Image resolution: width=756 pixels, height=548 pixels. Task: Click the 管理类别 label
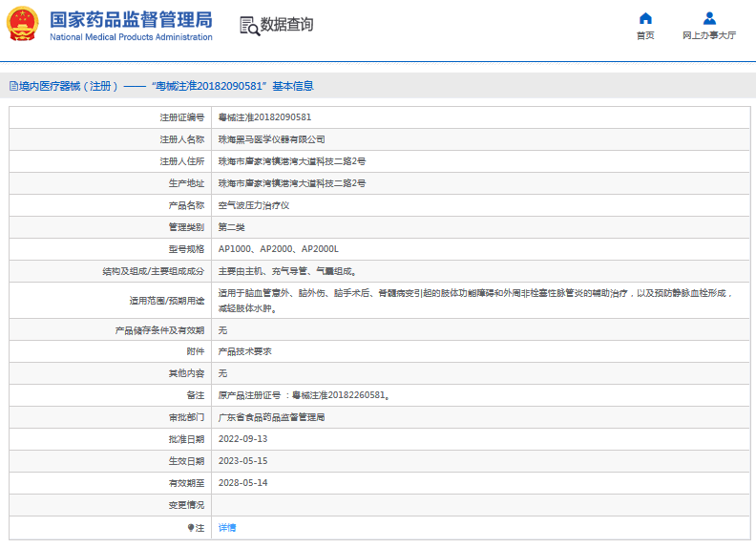[186, 227]
